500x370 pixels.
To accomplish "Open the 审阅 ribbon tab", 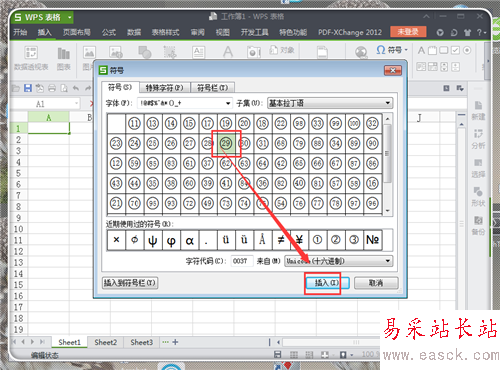I will pos(197,32).
